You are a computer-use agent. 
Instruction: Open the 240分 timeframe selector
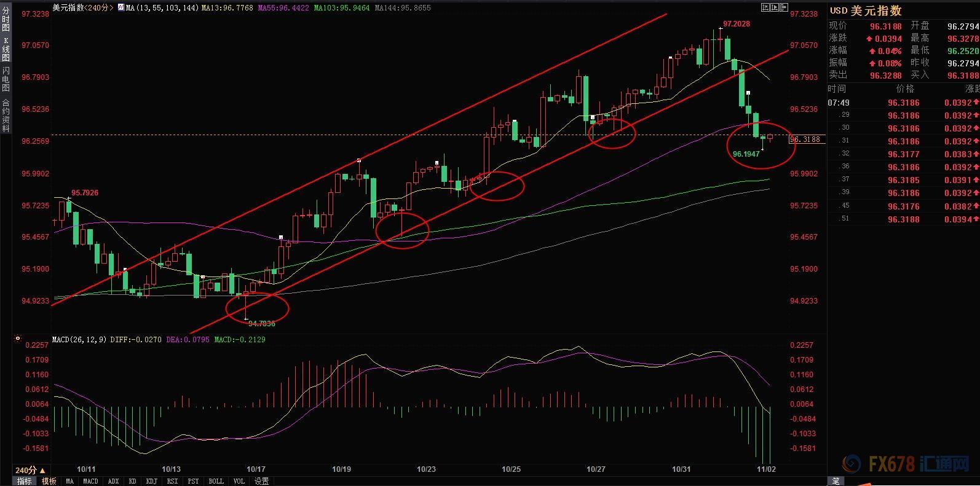[x=30, y=470]
